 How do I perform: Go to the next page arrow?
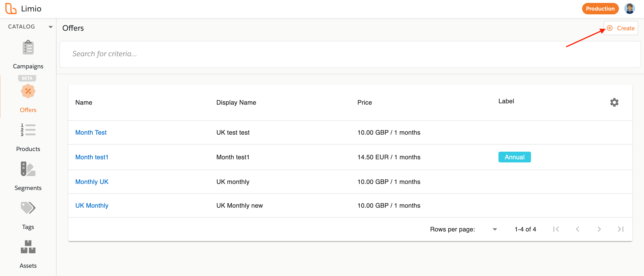pos(599,229)
